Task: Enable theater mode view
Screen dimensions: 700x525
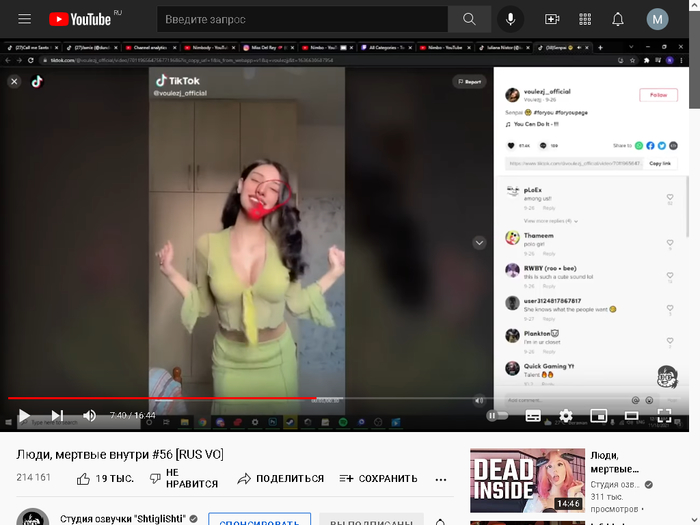Action: pyautogui.click(x=631, y=416)
